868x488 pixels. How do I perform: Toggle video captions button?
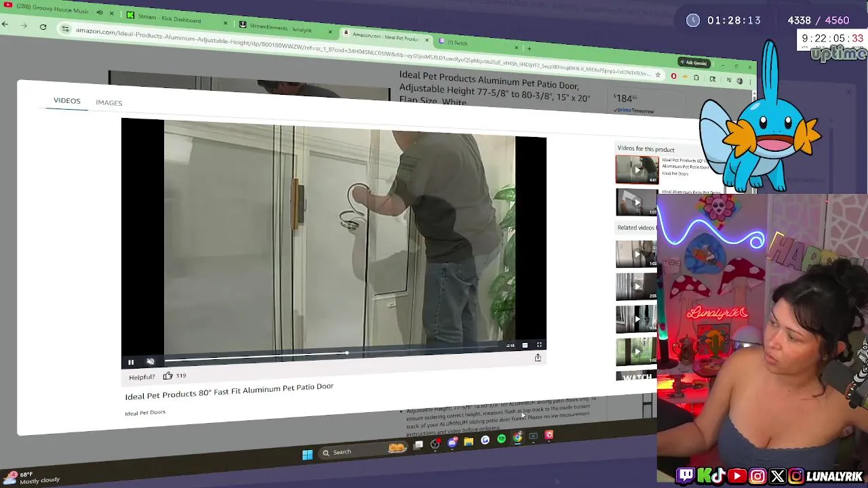525,345
